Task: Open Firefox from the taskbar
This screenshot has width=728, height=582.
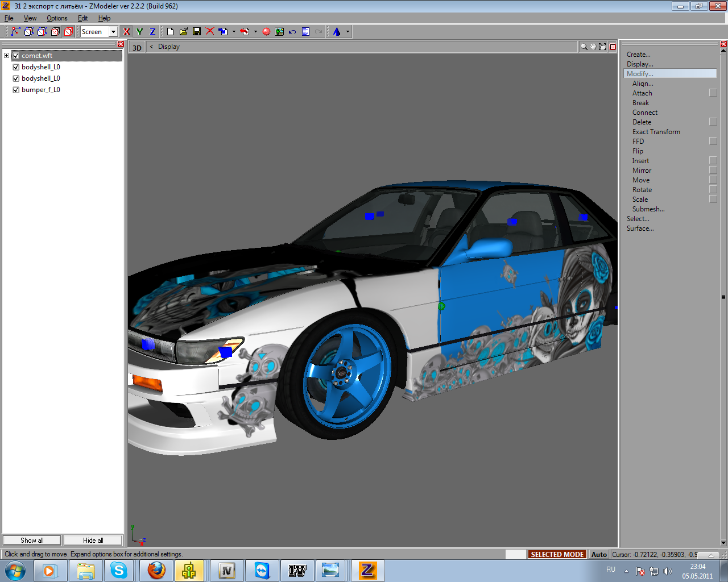Action: pyautogui.click(x=156, y=570)
